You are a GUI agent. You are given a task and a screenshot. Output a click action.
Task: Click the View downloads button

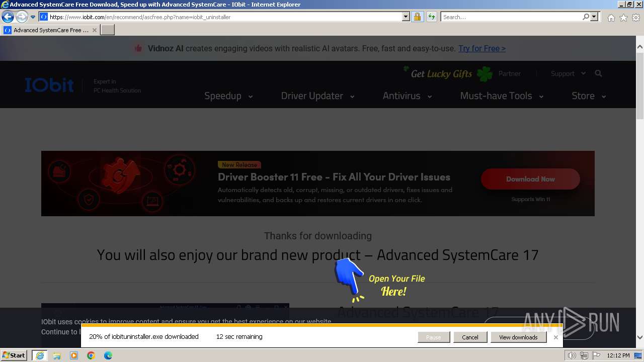click(x=518, y=337)
